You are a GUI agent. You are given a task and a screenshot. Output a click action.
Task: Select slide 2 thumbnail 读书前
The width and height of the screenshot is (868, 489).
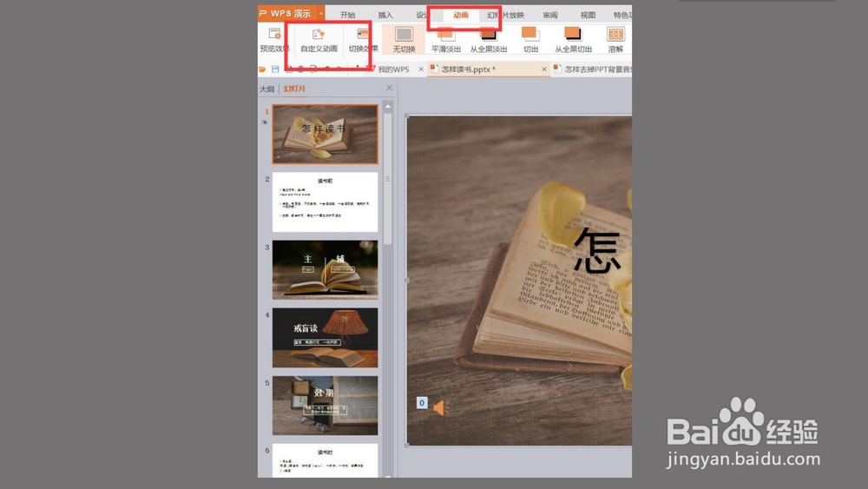pos(325,202)
